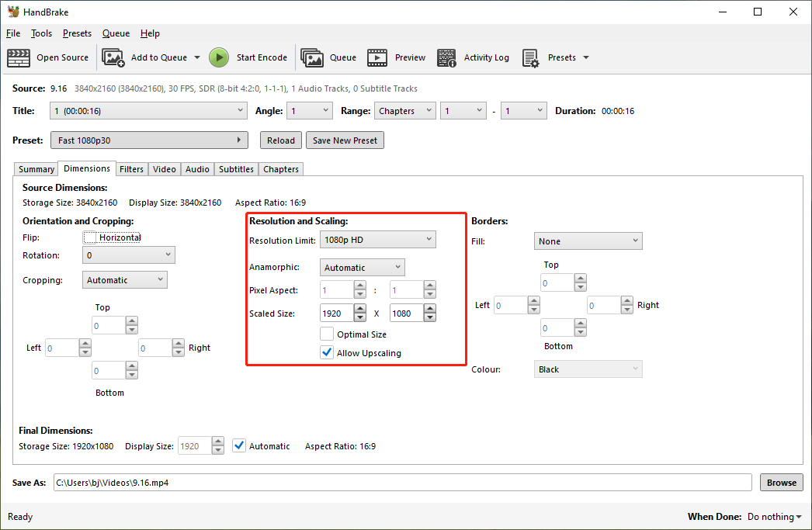Increase first Pixel Aspect value stepper
Viewport: 812px width, 530px height.
tap(360, 286)
